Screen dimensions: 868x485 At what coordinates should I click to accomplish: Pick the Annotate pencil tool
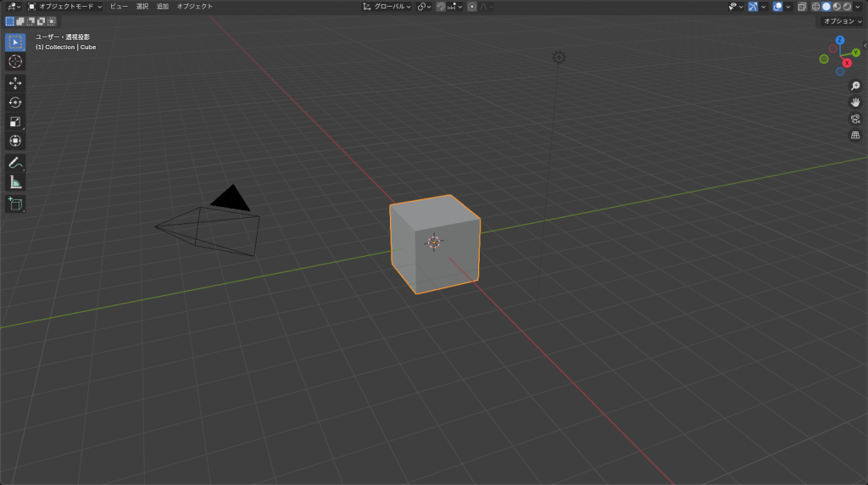(15, 163)
